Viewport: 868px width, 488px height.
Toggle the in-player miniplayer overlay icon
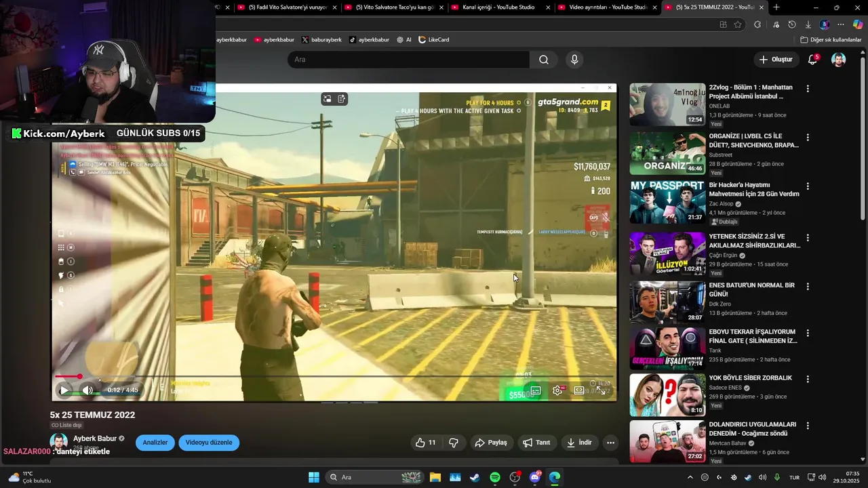[x=327, y=99]
